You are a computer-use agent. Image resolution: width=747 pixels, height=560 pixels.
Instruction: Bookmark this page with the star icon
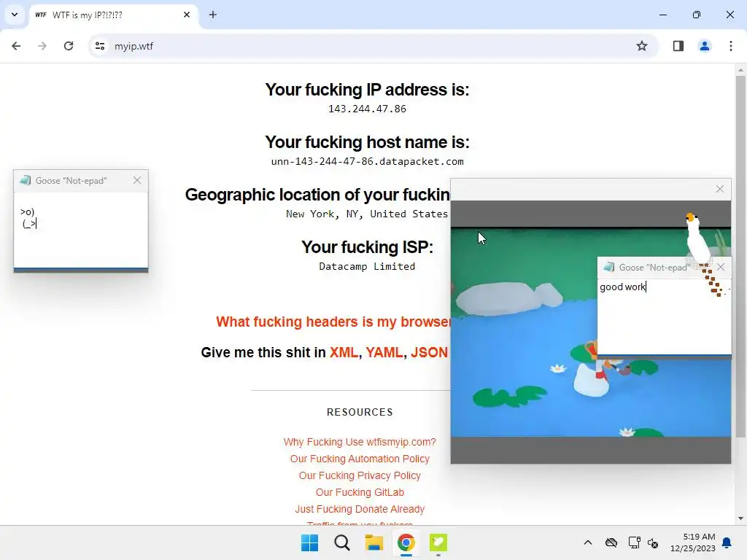(x=642, y=46)
